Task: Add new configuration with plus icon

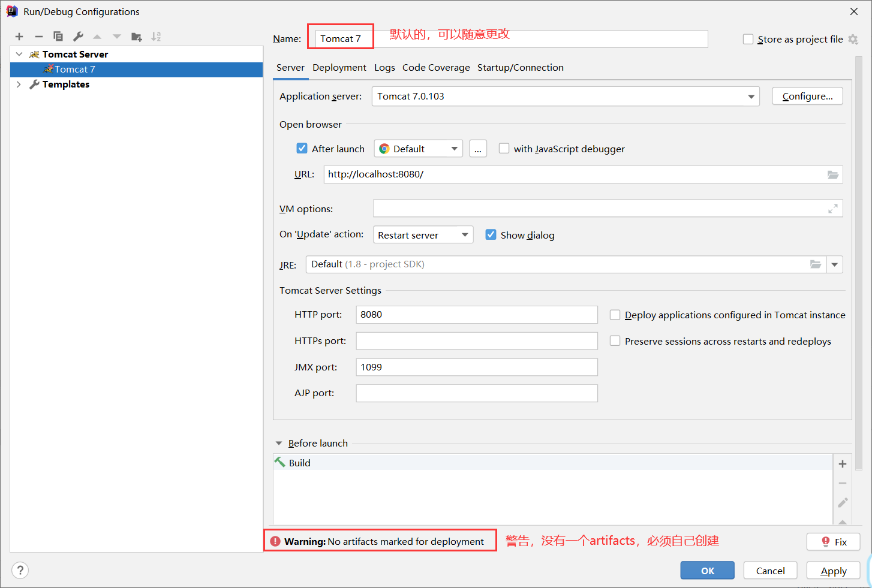Action: (x=19, y=37)
